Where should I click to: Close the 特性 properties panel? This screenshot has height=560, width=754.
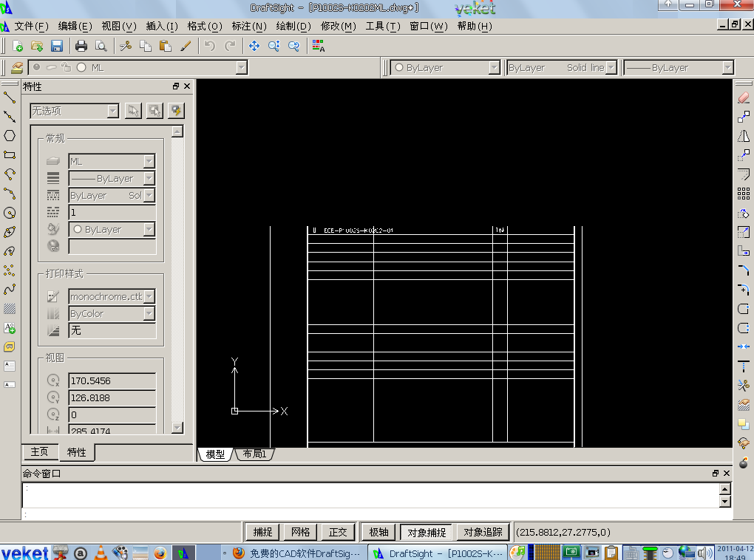187,86
